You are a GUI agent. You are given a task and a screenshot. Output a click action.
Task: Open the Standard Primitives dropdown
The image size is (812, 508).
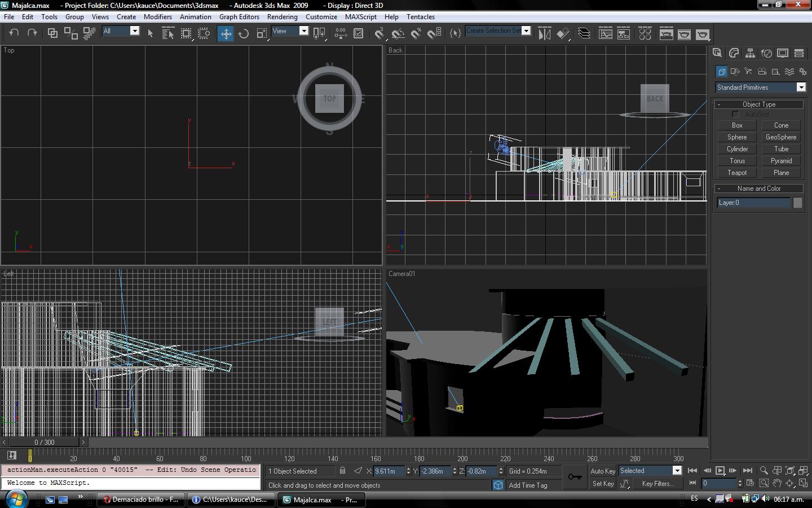801,87
